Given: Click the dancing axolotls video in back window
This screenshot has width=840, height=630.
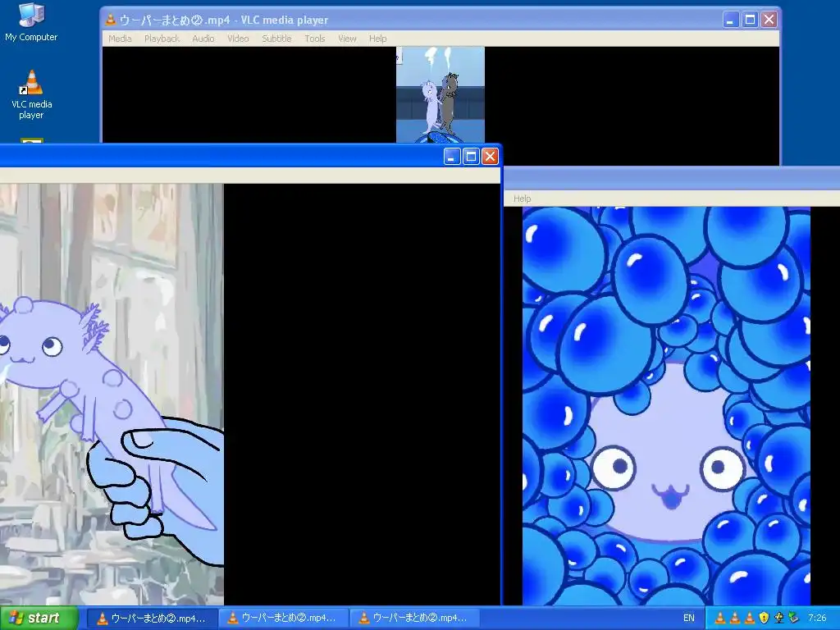Looking at the screenshot, I should [441, 95].
